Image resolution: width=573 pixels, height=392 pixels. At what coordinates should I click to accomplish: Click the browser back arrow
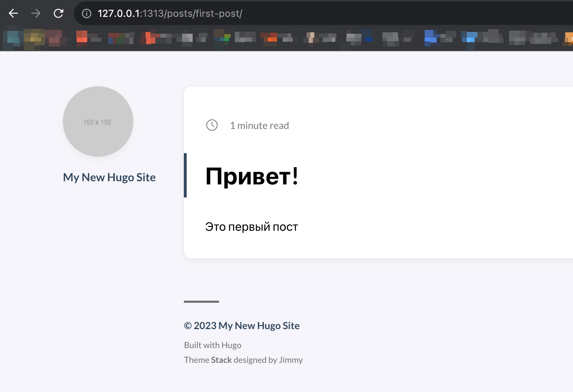coord(13,14)
